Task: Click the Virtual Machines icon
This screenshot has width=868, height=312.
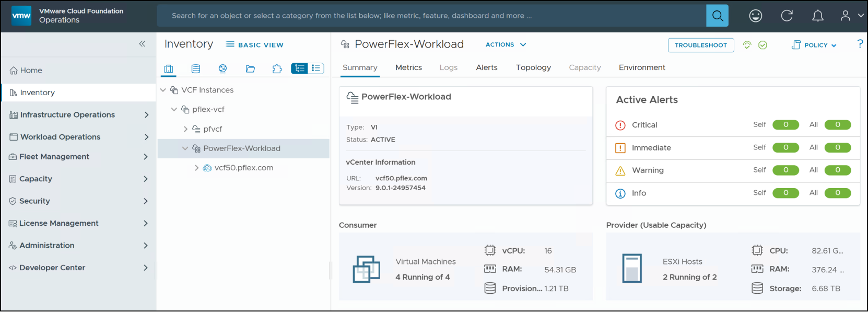Action: click(367, 269)
